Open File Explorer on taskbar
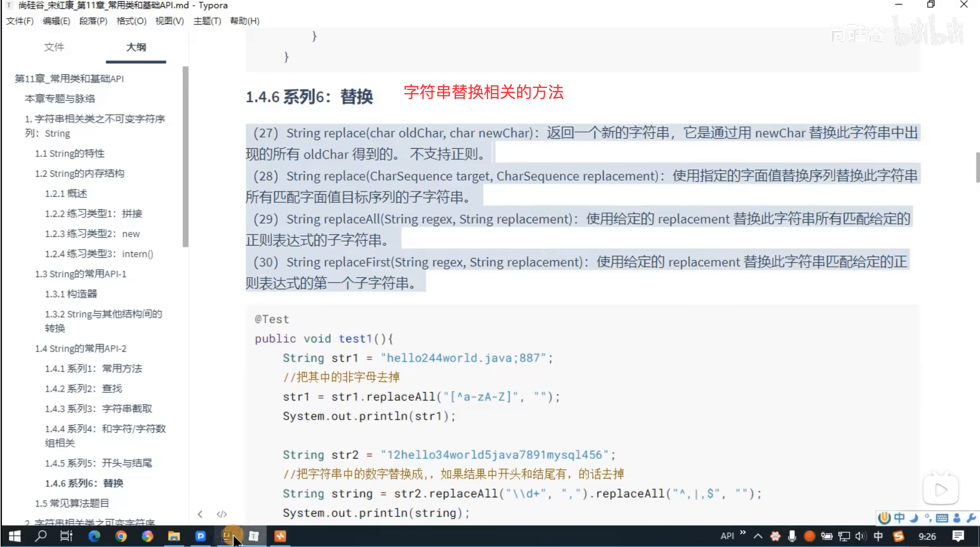Image resolution: width=980 pixels, height=547 pixels. tap(174, 536)
